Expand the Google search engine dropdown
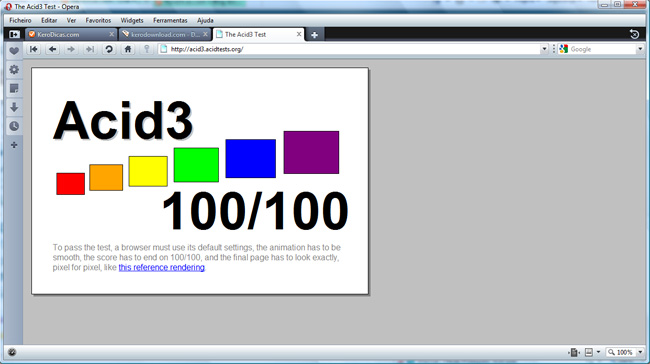 click(x=640, y=49)
